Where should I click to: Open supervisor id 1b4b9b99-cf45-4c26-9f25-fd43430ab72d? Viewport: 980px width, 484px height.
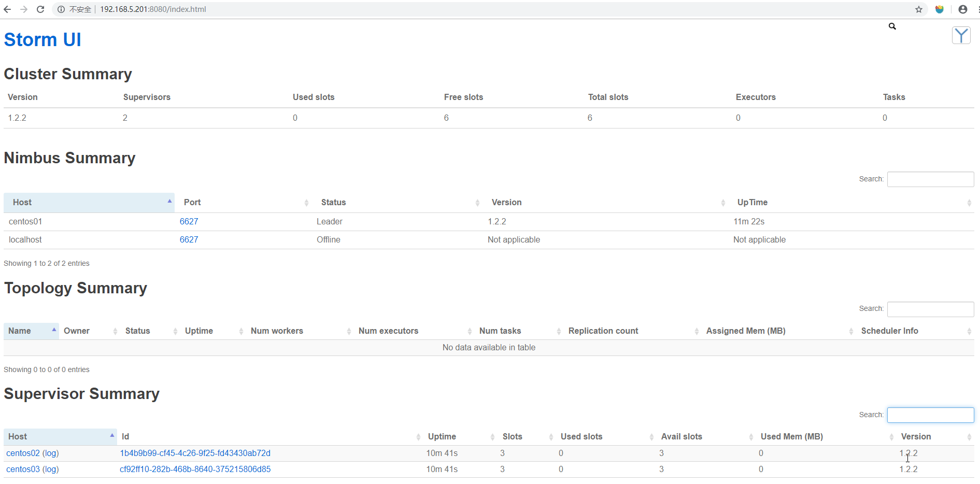[195, 453]
